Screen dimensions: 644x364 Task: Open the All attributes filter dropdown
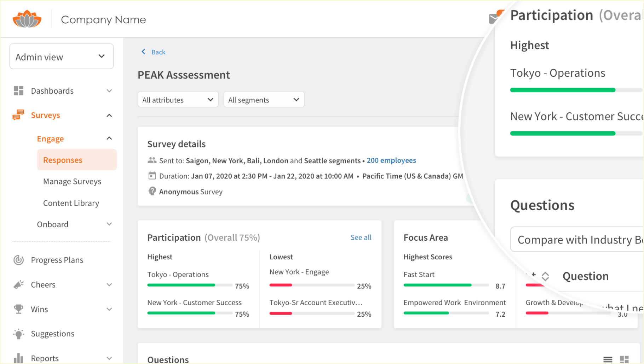pyautogui.click(x=178, y=99)
